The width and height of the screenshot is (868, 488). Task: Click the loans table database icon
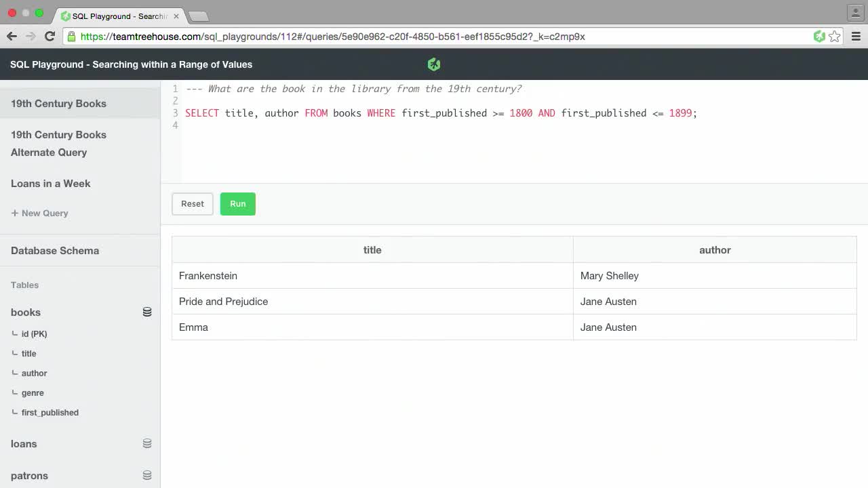147,443
